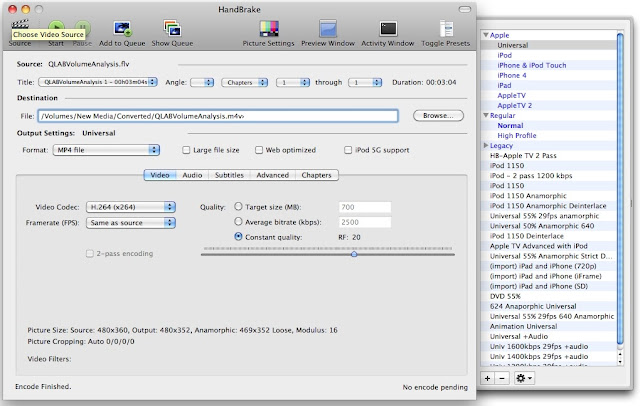
Task: Click the Add to Queue icon
Action: (122, 29)
